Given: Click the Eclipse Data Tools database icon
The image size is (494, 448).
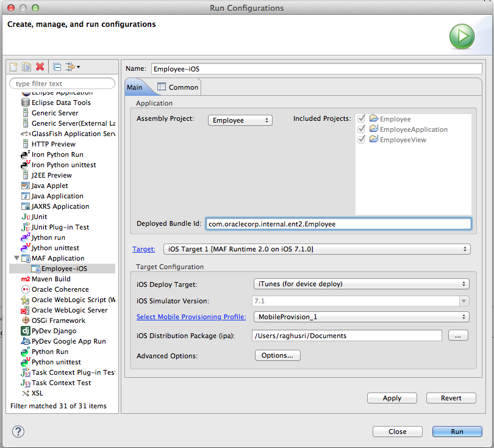Looking at the screenshot, I should tap(26, 103).
